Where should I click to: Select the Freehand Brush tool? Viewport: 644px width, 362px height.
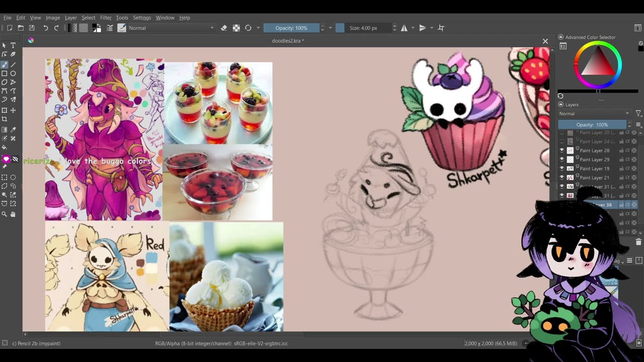tap(5, 64)
